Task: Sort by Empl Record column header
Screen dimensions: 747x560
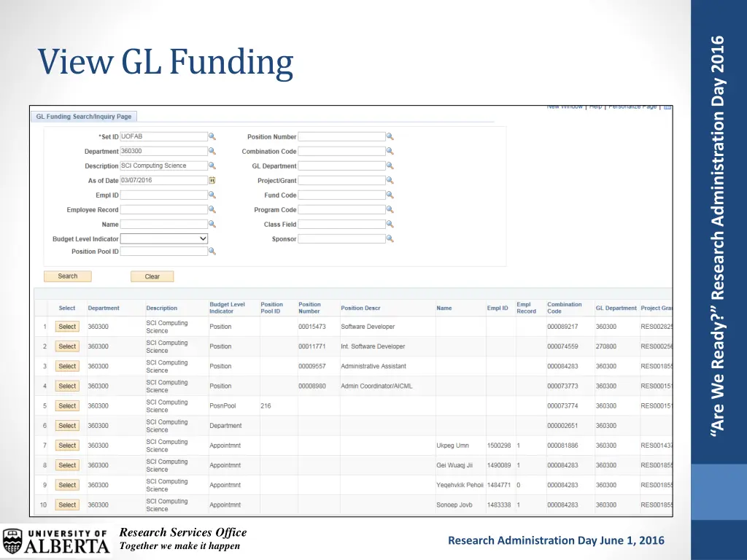Action: 527,308
